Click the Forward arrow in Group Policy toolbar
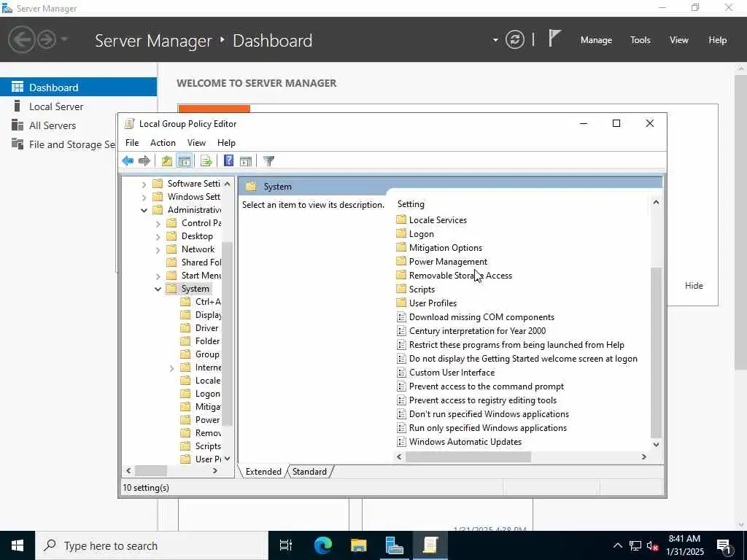Image resolution: width=747 pixels, height=560 pixels. coord(144,161)
